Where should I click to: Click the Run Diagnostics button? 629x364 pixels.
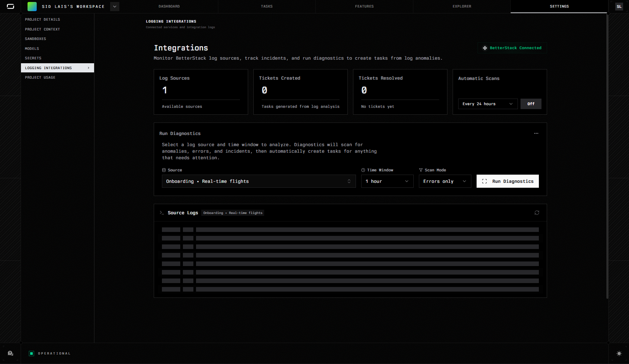click(507, 181)
